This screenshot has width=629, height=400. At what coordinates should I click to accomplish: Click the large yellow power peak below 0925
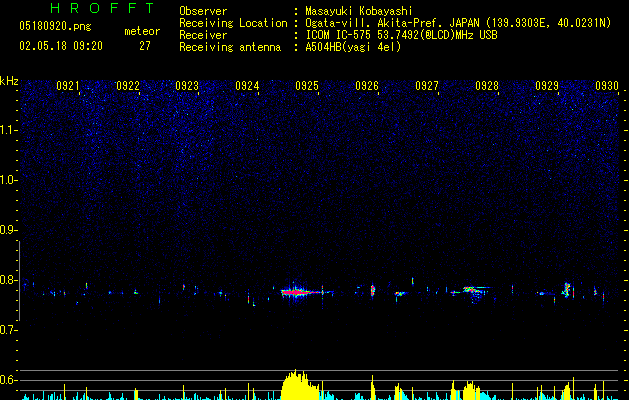(x=300, y=385)
